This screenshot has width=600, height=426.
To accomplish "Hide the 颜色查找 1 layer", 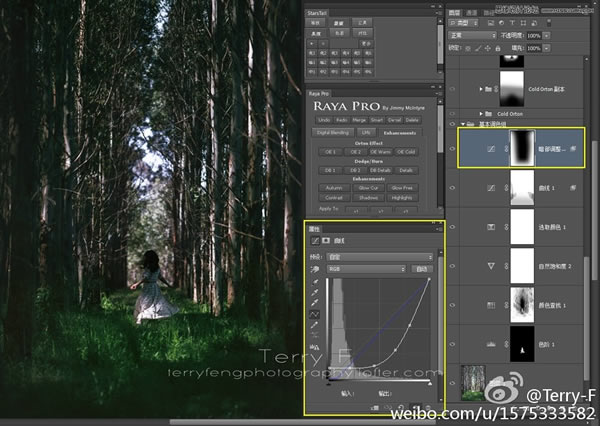I will (x=452, y=305).
